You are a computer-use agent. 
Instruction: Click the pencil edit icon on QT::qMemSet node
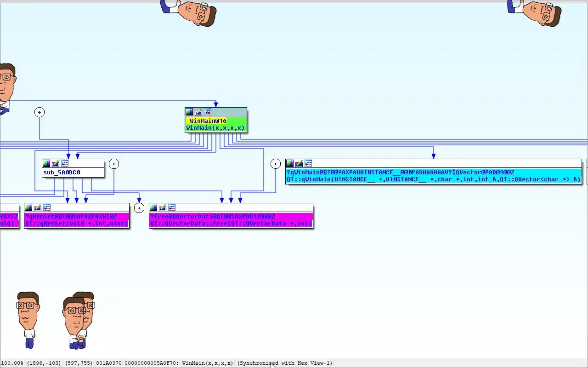tap(38, 207)
